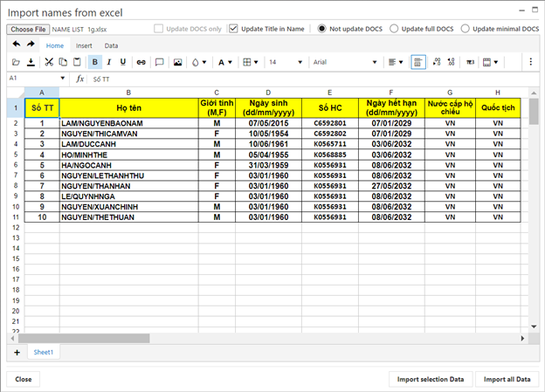Switch to the Home tab
545x392 pixels.
55,45
